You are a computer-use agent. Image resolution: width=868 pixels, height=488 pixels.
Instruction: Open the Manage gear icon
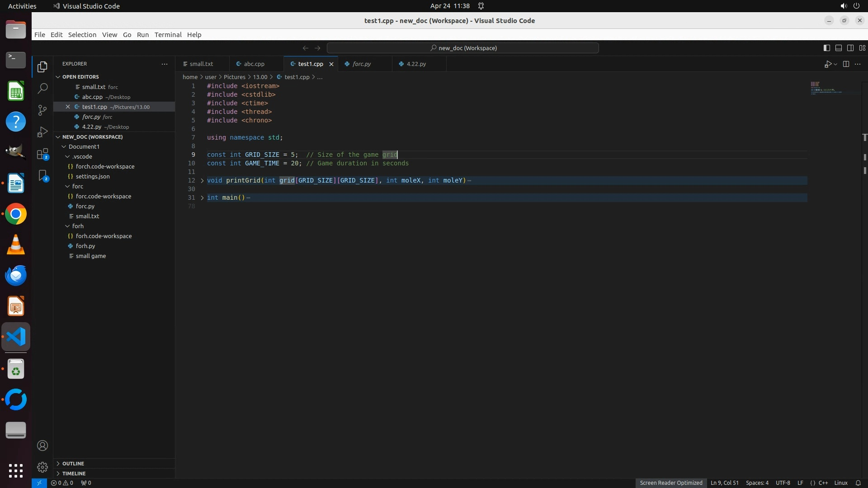tap(42, 467)
